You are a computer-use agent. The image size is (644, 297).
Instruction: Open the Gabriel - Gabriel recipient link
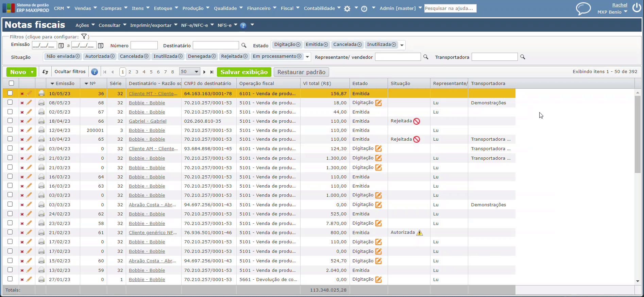point(148,121)
